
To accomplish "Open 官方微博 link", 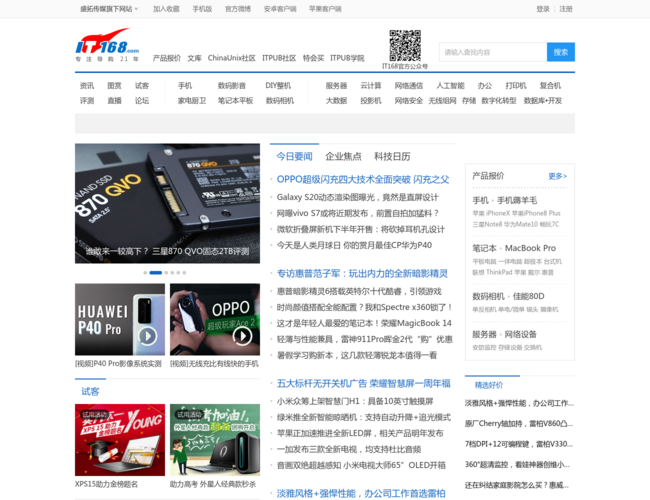I will click(238, 9).
